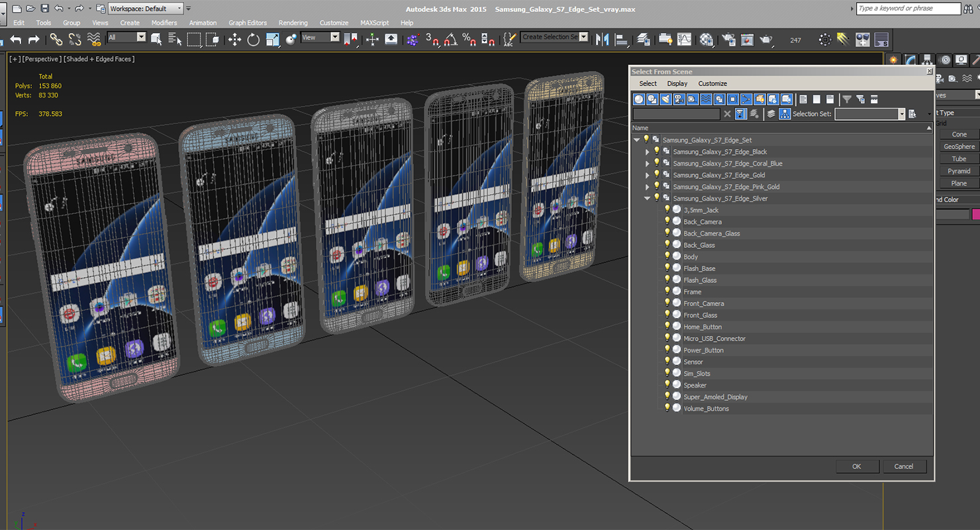Screen dimensions: 980x530
Task: Toggle Display Cameras filter in dialog
Action: [x=679, y=99]
